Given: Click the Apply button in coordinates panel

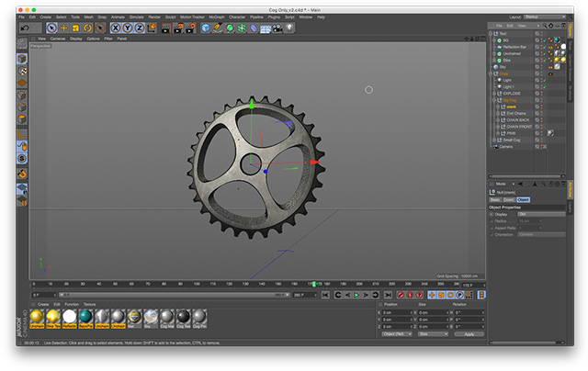Looking at the screenshot, I should pyautogui.click(x=469, y=334).
